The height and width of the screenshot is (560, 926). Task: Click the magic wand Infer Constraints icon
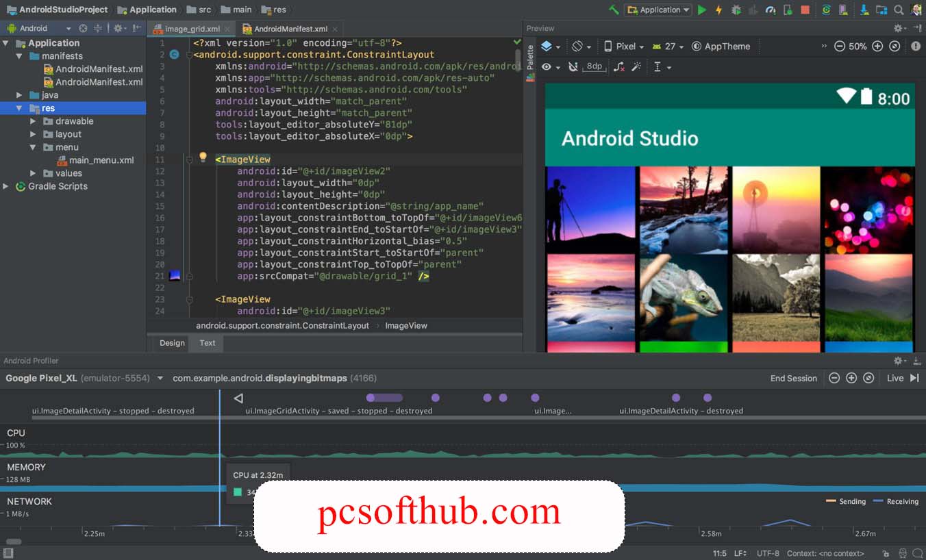click(636, 66)
